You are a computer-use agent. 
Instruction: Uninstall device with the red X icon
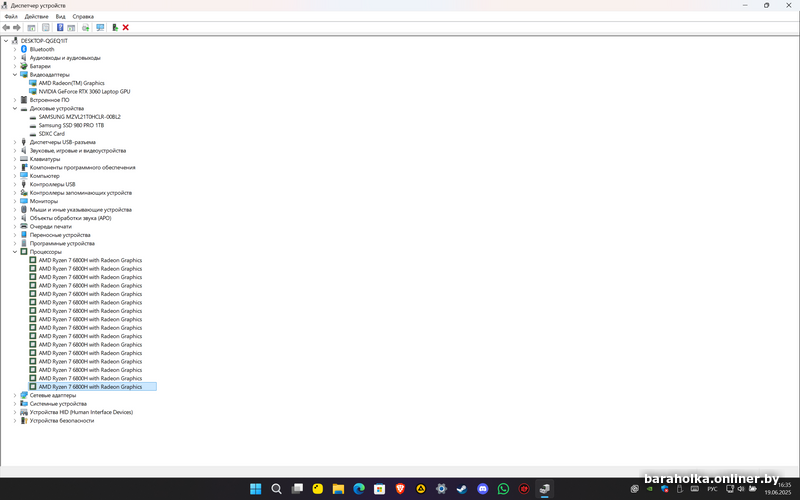pyautogui.click(x=126, y=28)
